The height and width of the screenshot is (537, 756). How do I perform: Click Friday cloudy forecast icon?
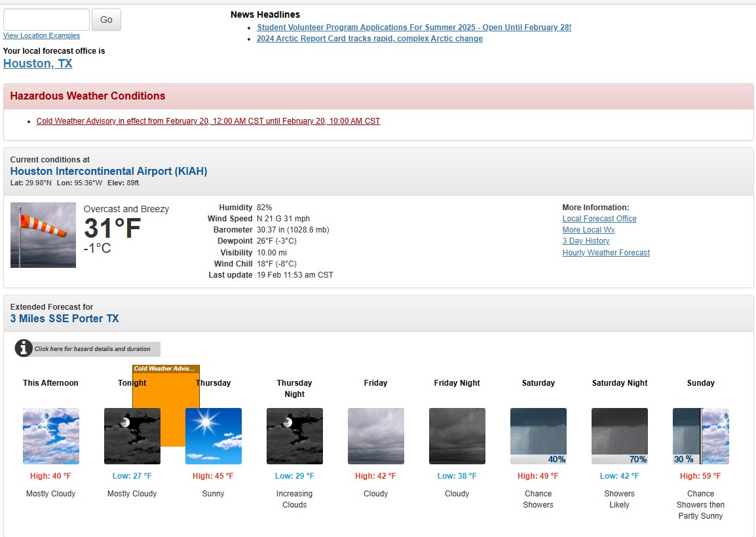point(376,436)
